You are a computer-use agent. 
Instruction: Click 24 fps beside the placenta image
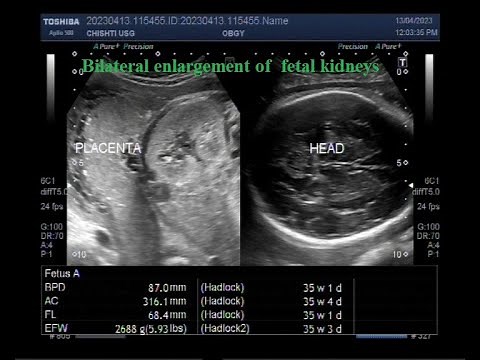[x=52, y=207]
